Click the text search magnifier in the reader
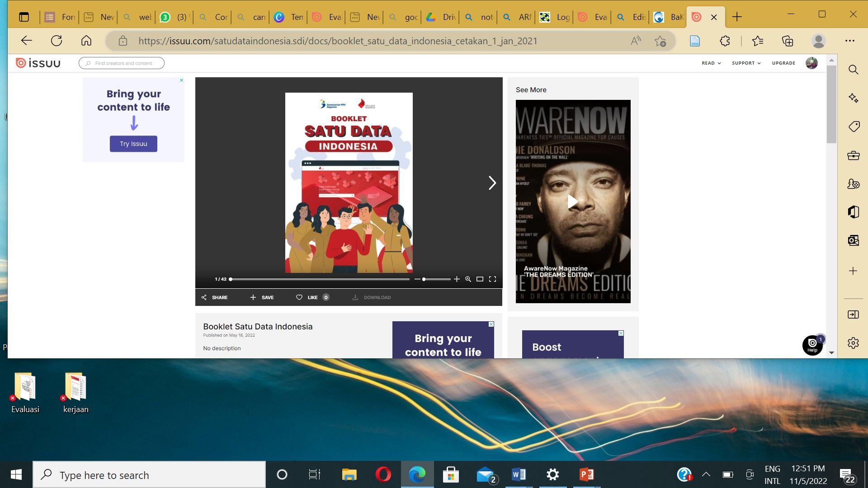Image resolution: width=868 pixels, height=488 pixels. 468,279
